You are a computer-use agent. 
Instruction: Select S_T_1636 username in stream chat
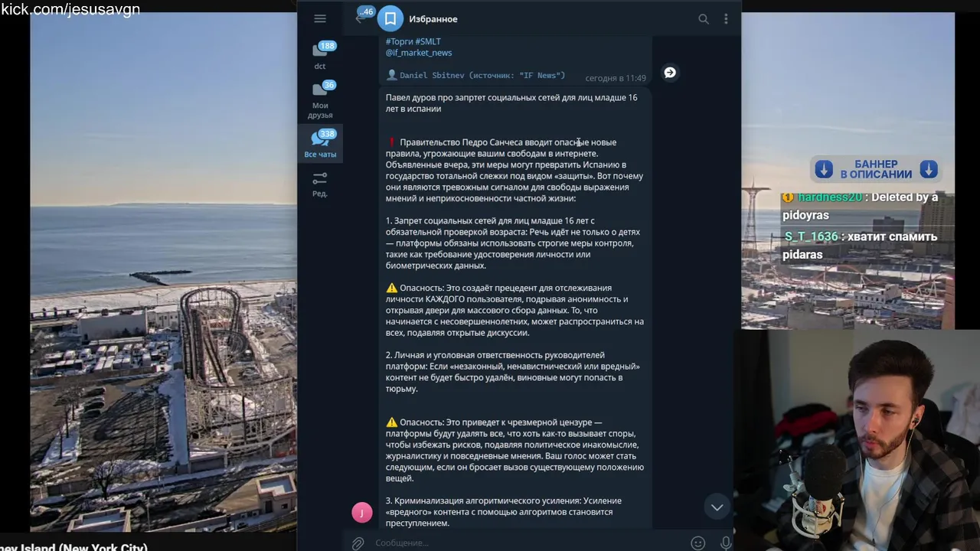[x=811, y=236]
